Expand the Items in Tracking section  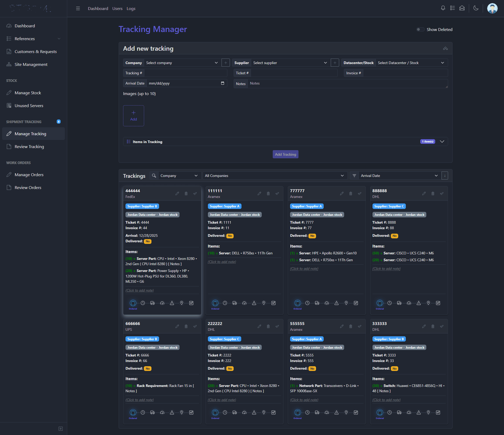(286, 141)
